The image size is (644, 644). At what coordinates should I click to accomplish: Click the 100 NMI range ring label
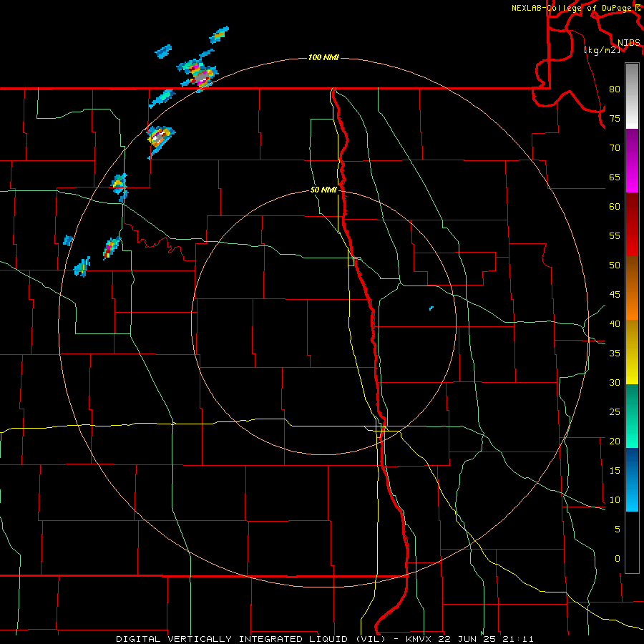[x=323, y=57]
